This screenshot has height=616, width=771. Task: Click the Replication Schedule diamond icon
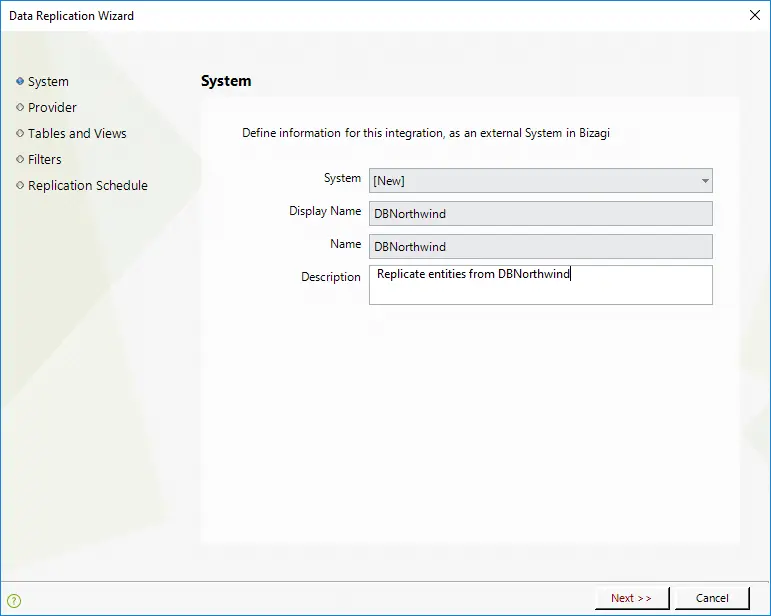[x=20, y=185]
